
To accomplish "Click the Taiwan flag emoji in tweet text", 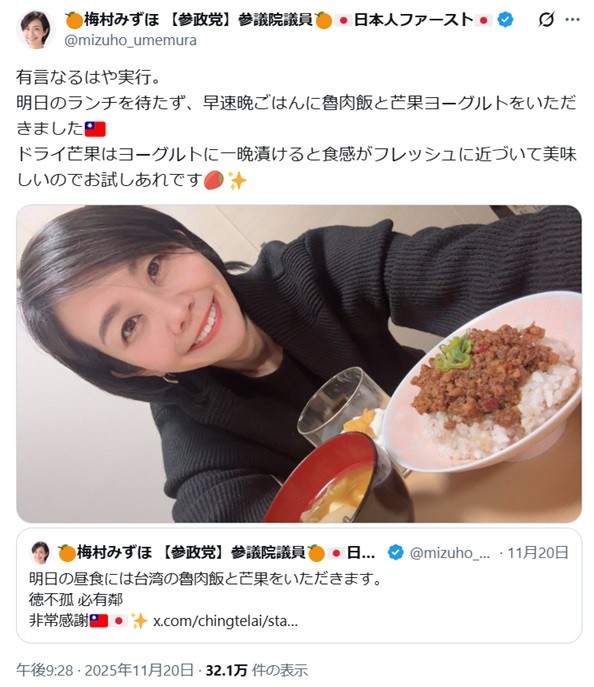I will (95, 129).
